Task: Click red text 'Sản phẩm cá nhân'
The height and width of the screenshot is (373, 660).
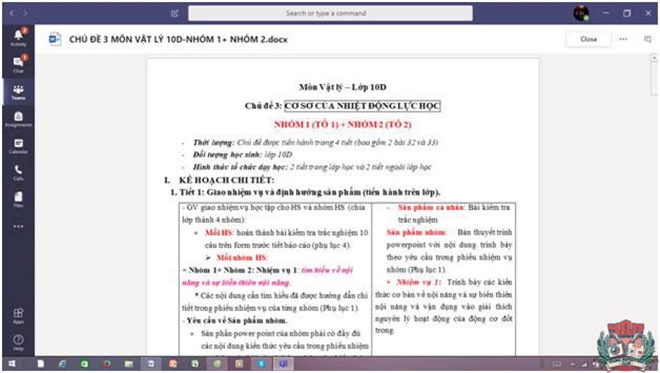Action: [x=431, y=207]
